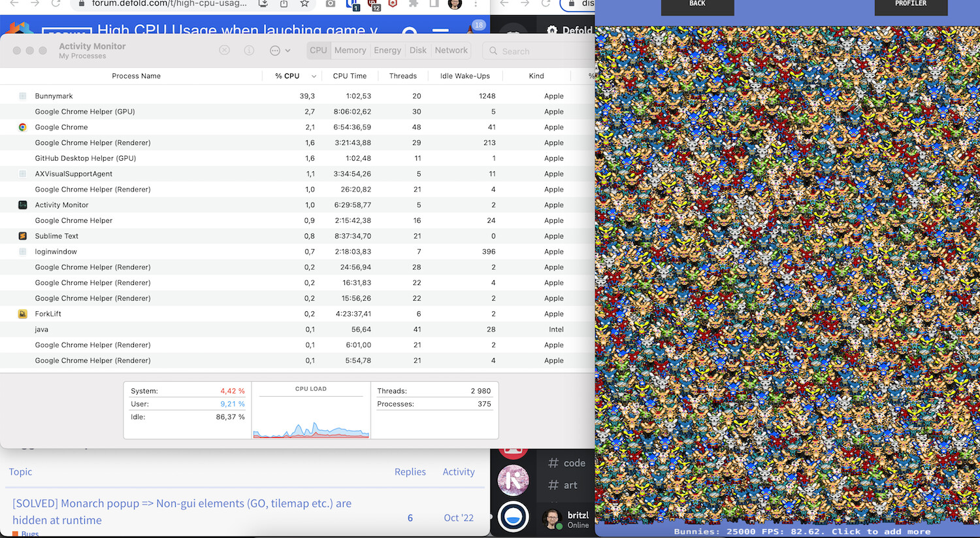This screenshot has width=980, height=538.
Task: Open the ellipsis options dropdown in toolbar
Action: pyautogui.click(x=279, y=50)
